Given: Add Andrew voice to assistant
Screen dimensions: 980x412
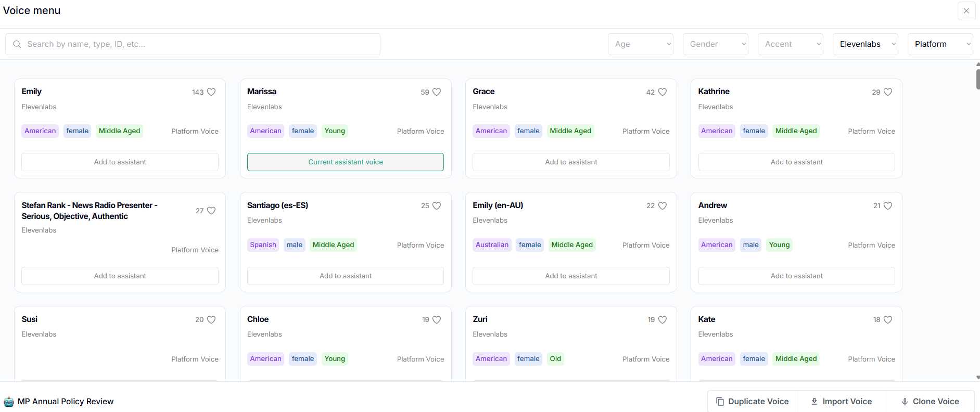Looking at the screenshot, I should (797, 276).
